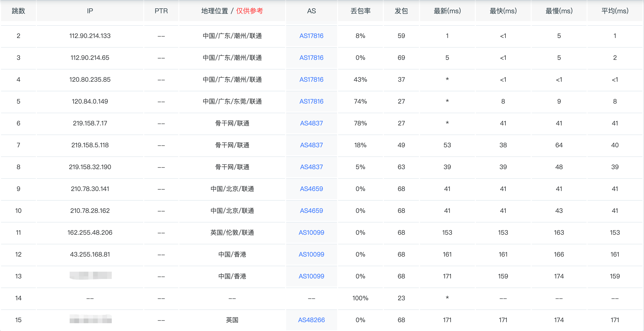The width and height of the screenshot is (644, 331).
Task: Open AS17816 link for 120.80.235.85
Action: [311, 80]
